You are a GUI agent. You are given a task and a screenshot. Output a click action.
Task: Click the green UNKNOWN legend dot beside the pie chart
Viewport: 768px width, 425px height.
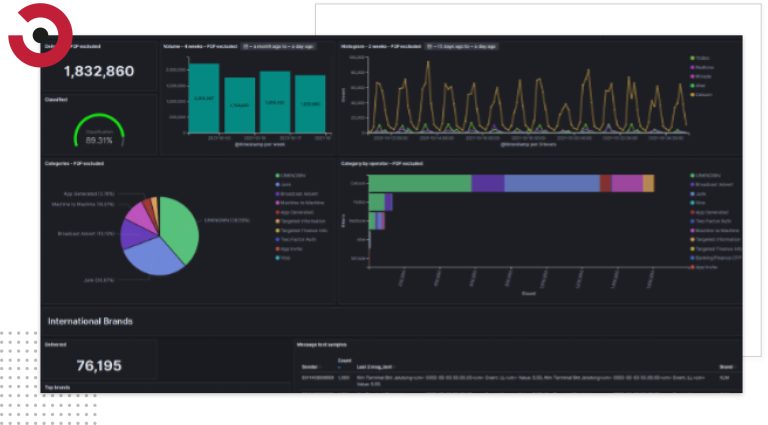pyautogui.click(x=277, y=175)
